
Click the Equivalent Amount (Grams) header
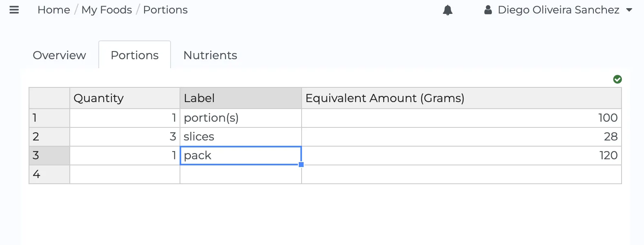click(x=461, y=98)
